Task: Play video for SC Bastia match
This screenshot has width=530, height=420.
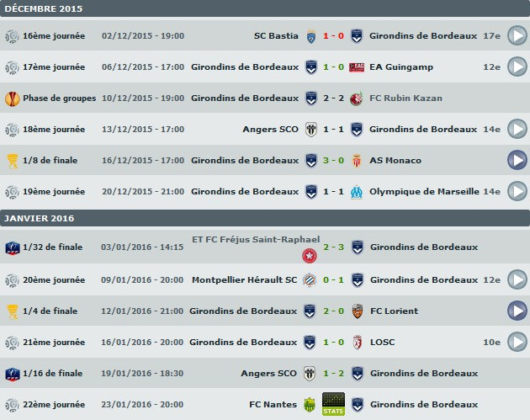Action: click(516, 36)
